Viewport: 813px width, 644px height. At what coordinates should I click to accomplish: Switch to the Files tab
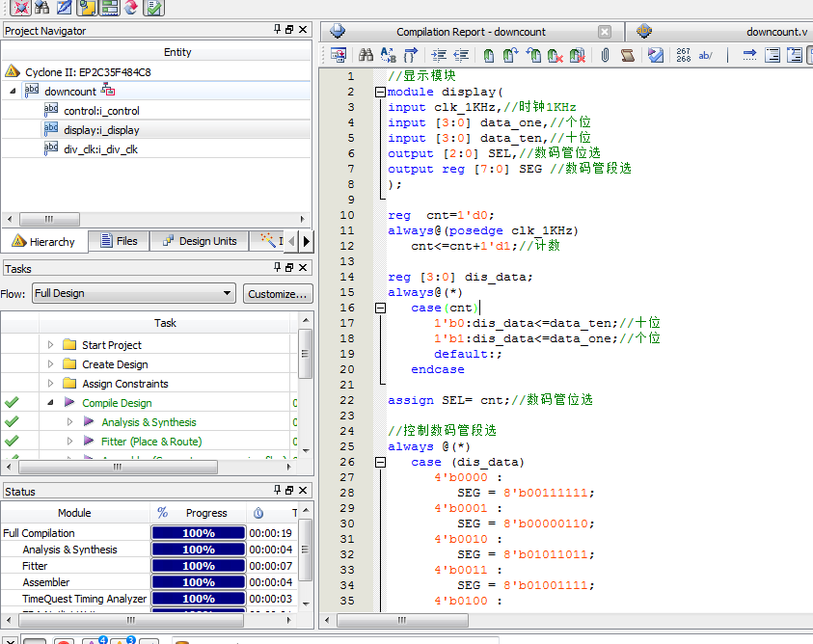(x=118, y=241)
